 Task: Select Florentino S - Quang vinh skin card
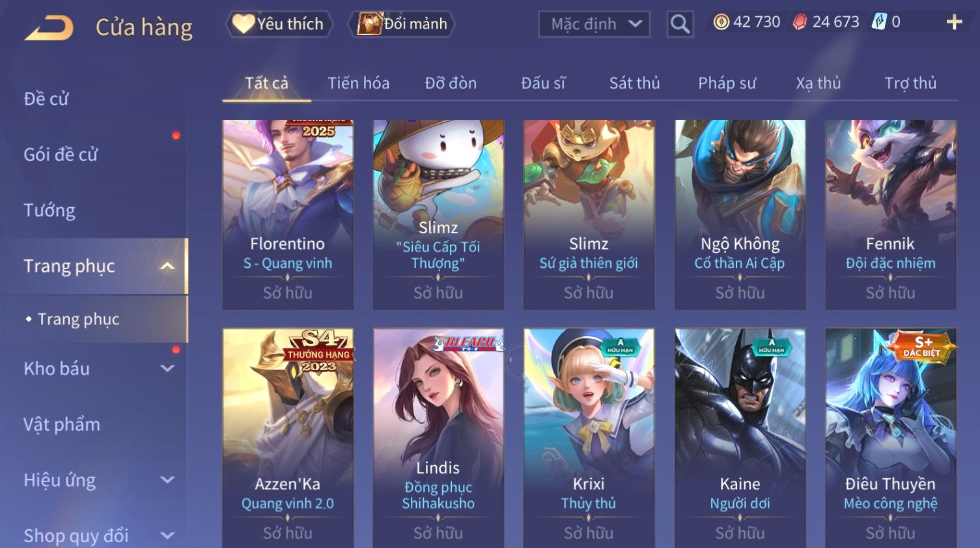pyautogui.click(x=287, y=214)
